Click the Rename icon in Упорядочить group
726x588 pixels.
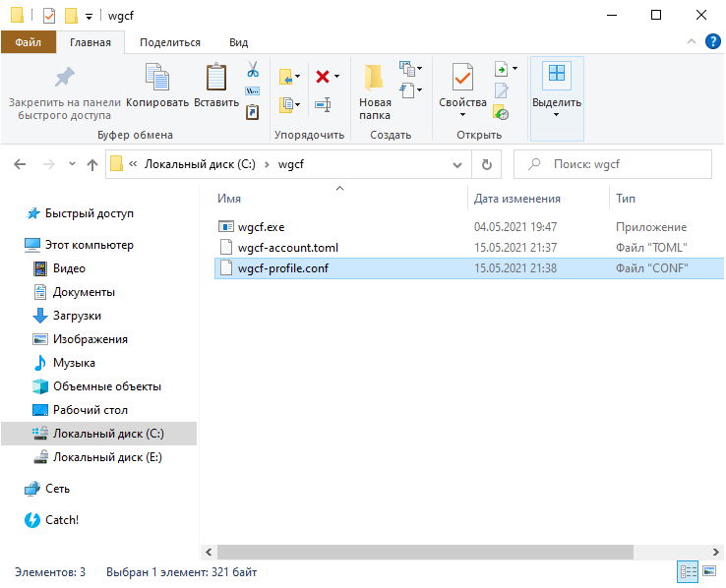point(323,104)
